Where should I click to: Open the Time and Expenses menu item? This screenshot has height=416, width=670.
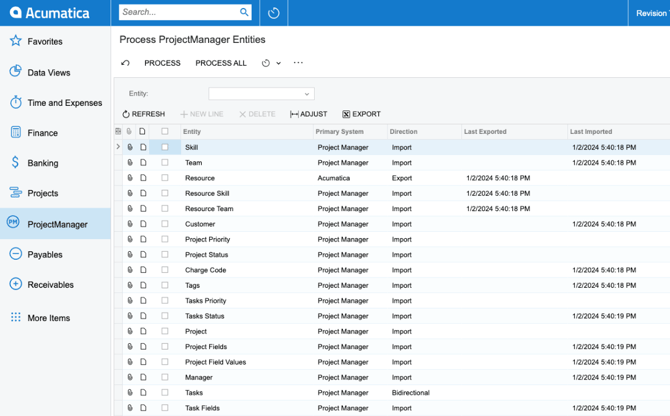tap(65, 103)
